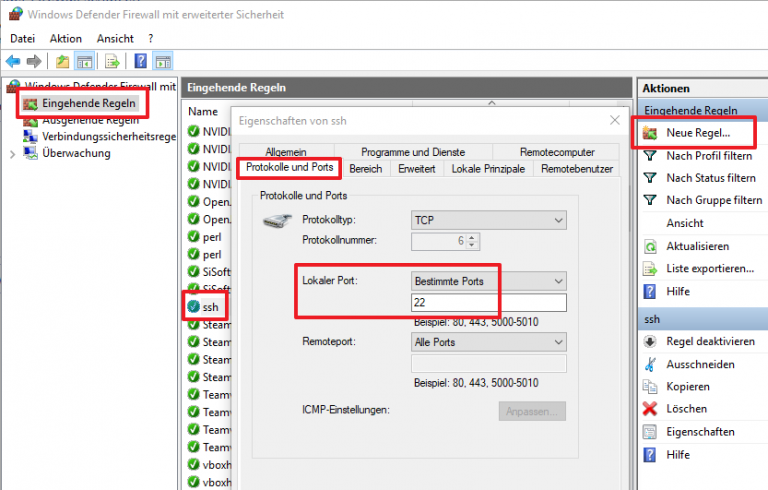Image resolution: width=768 pixels, height=490 pixels.
Task: Click the Anpassen button for ICMP
Action: tap(532, 411)
